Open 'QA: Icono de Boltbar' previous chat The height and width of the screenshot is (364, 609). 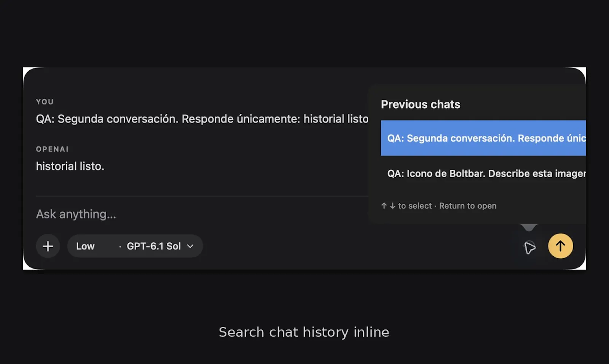(483, 173)
